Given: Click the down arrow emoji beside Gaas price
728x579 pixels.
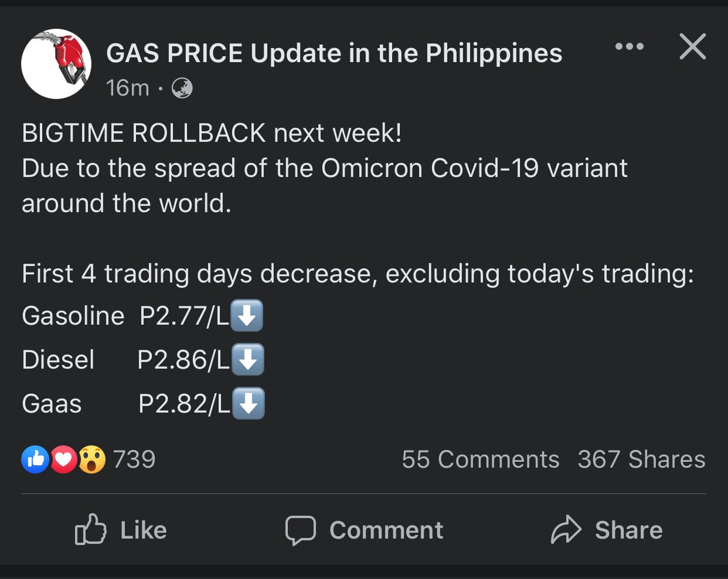Looking at the screenshot, I should [x=249, y=403].
